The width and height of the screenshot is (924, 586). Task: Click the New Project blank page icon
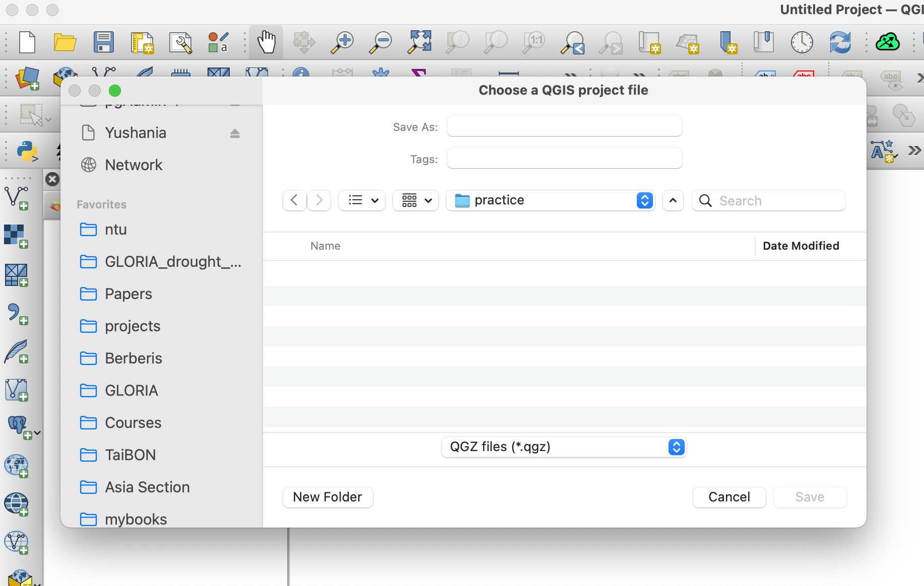pyautogui.click(x=27, y=42)
